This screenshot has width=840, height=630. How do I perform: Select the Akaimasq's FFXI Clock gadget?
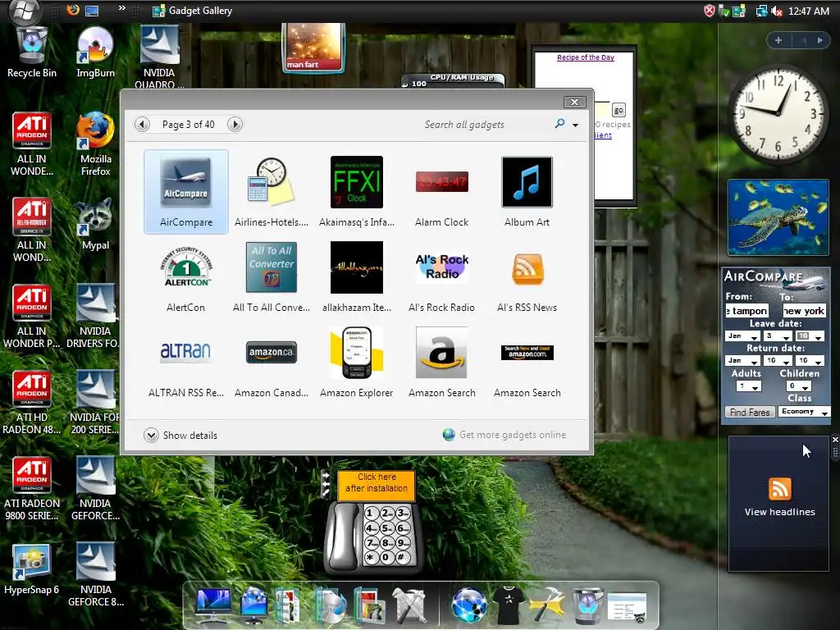pyautogui.click(x=356, y=192)
